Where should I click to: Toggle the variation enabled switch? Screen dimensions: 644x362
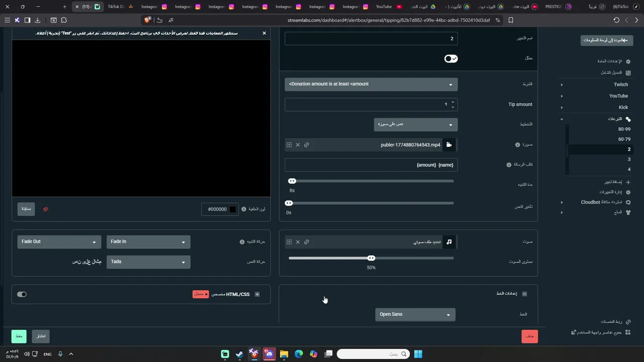click(451, 59)
